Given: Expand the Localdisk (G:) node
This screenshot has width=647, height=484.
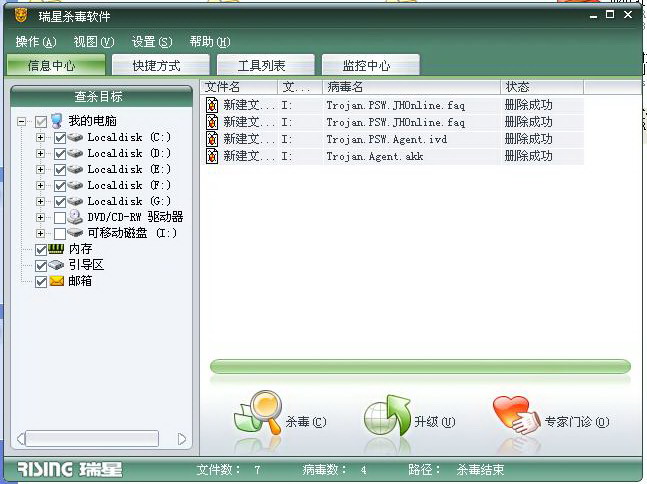Looking at the screenshot, I should point(40,201).
